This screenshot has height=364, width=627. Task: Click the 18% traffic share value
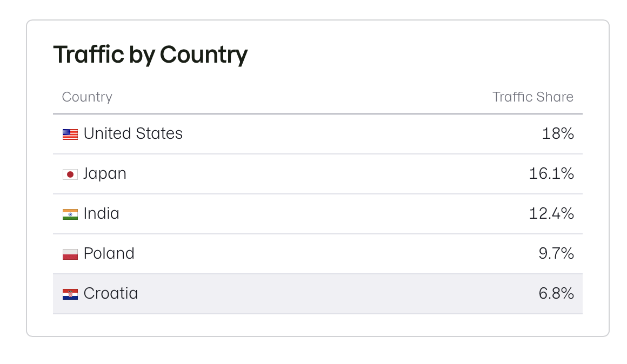(x=557, y=133)
